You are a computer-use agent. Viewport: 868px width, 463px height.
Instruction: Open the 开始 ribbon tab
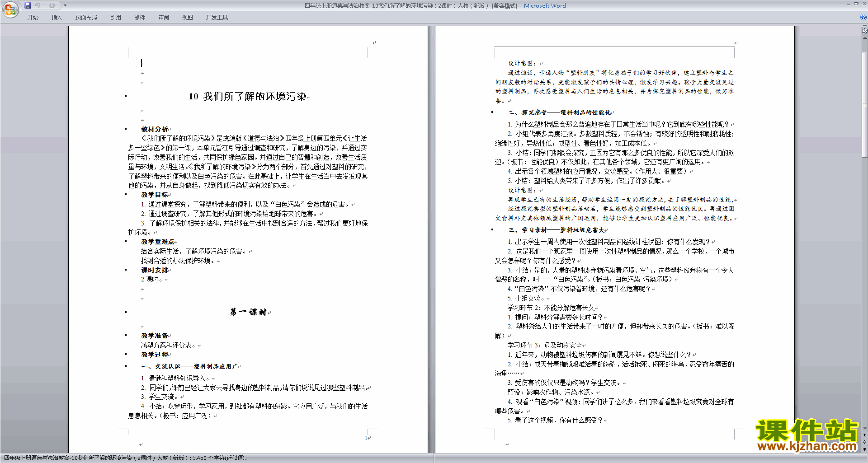(x=33, y=18)
